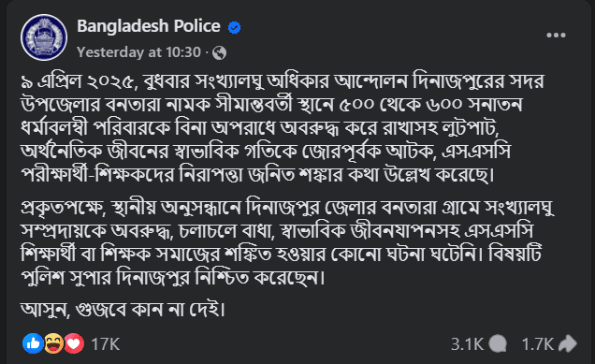Open the three-dot post options menu

(556, 36)
